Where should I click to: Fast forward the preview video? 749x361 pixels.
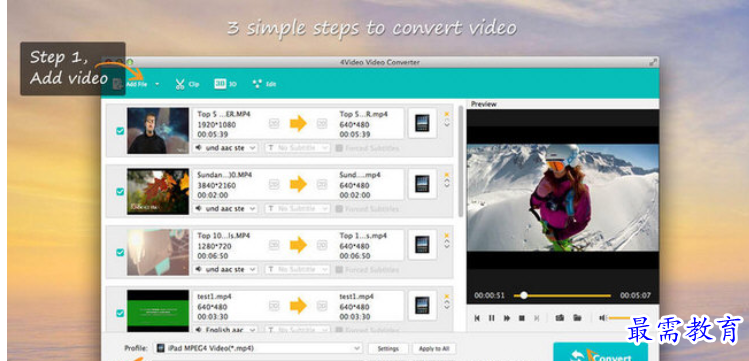coord(506,318)
